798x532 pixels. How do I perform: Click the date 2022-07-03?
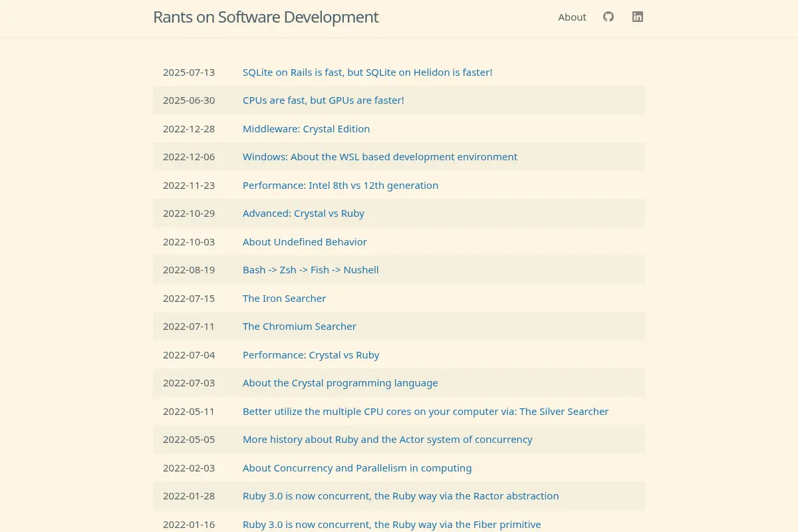coord(189,383)
